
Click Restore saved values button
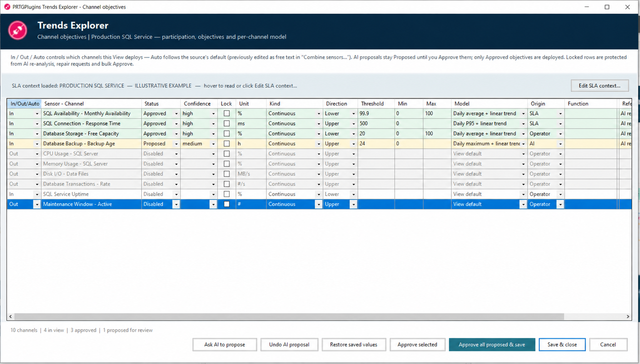click(x=354, y=344)
